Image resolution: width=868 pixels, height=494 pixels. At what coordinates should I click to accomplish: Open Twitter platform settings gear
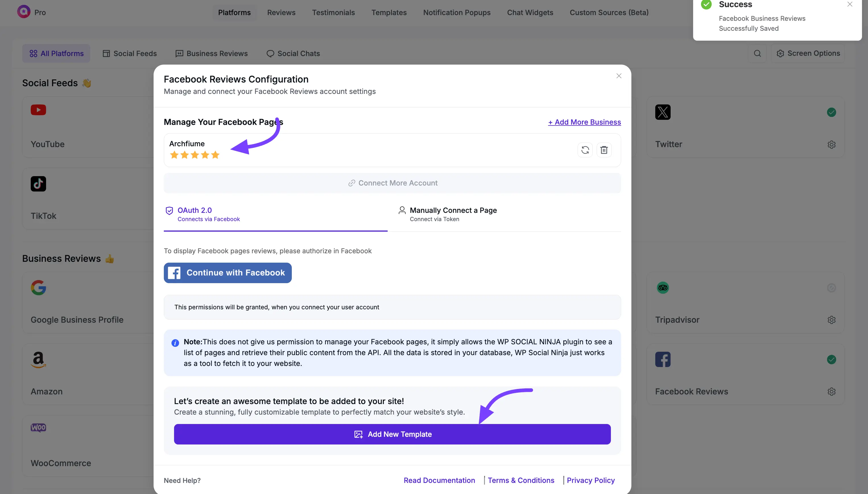tap(831, 145)
